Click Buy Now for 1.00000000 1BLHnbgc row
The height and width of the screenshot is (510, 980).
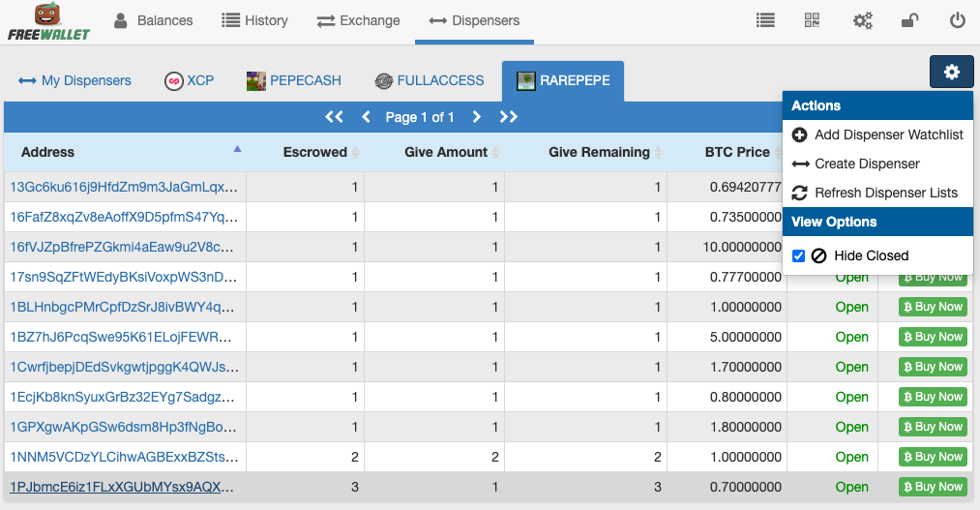[x=933, y=307]
